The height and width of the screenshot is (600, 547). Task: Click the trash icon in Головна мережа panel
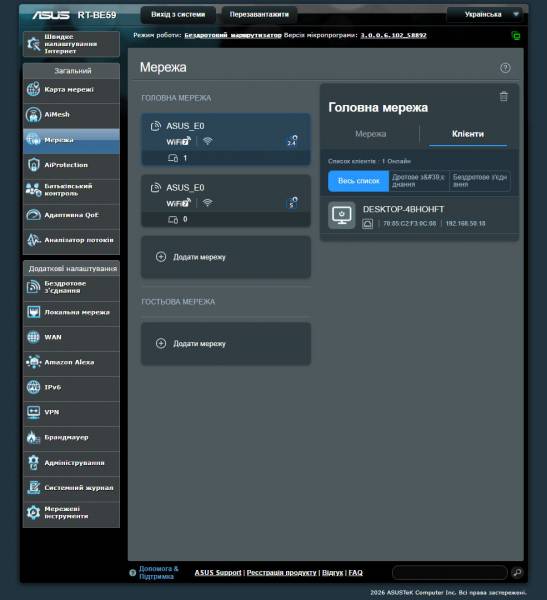[503, 96]
